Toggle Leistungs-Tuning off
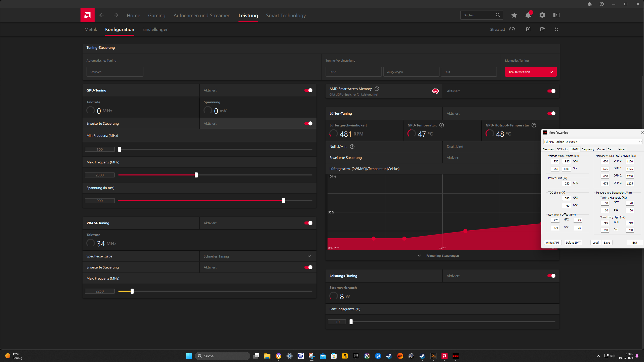Screen dimensions: 644x362 pyautogui.click(x=551, y=276)
